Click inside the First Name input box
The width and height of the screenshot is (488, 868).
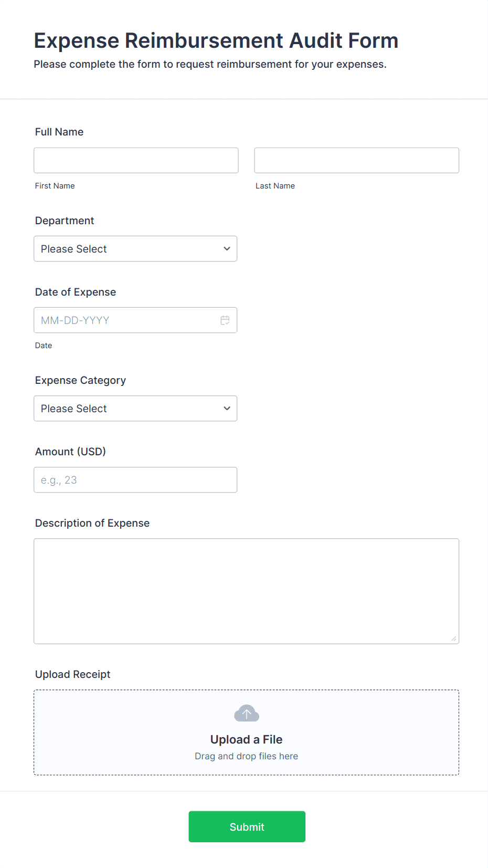pos(135,160)
